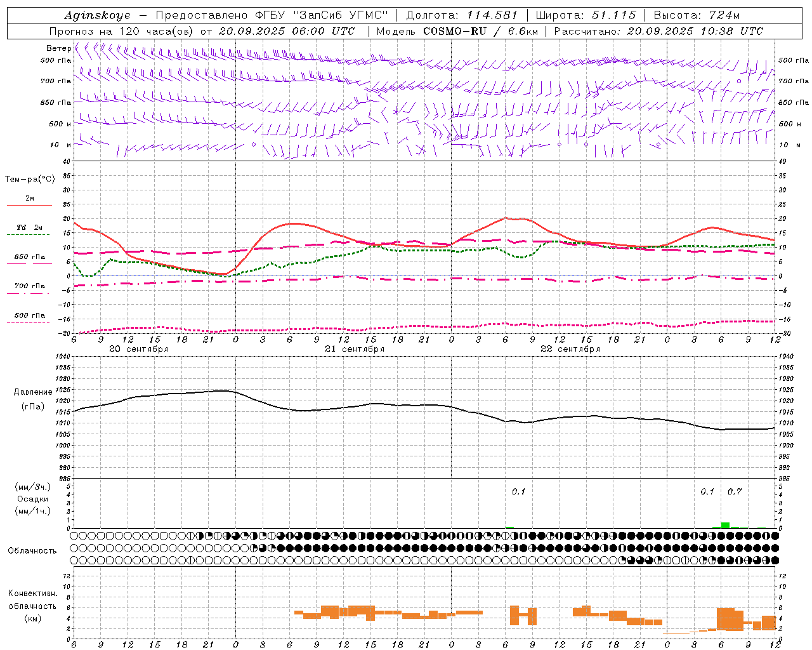Select the "Тем-ра(°C)" temperature panel label
The height and width of the screenshot is (650, 812).
point(30,180)
